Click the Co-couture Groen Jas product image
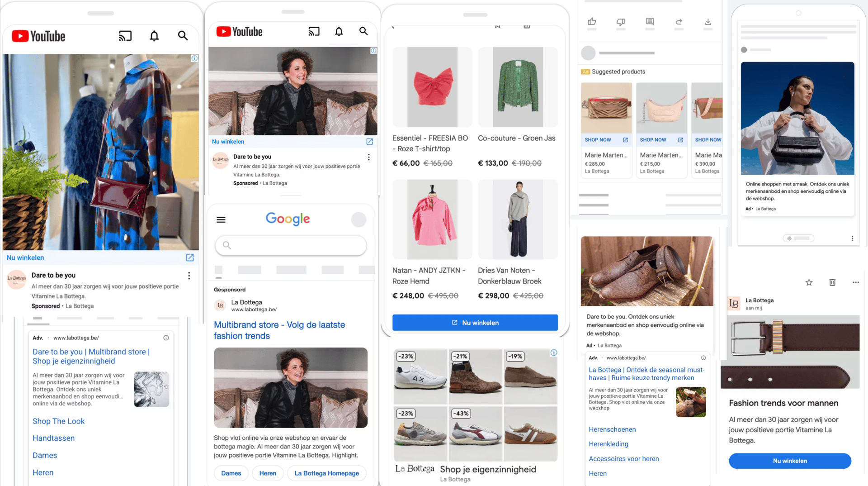This screenshot has height=486, width=868. [518, 87]
